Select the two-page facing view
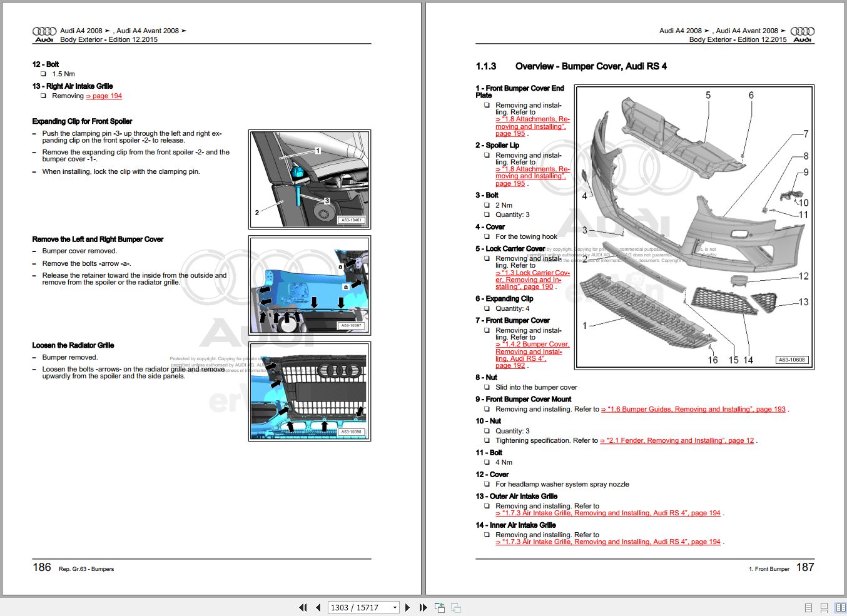 click(x=840, y=607)
